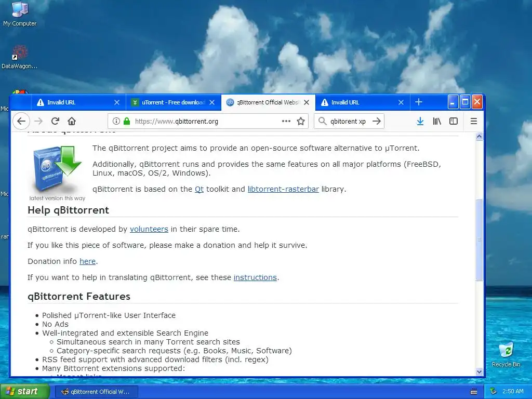Image resolution: width=532 pixels, height=399 pixels.
Task: Click the vertical scrollbar thumb
Action: coord(479,240)
